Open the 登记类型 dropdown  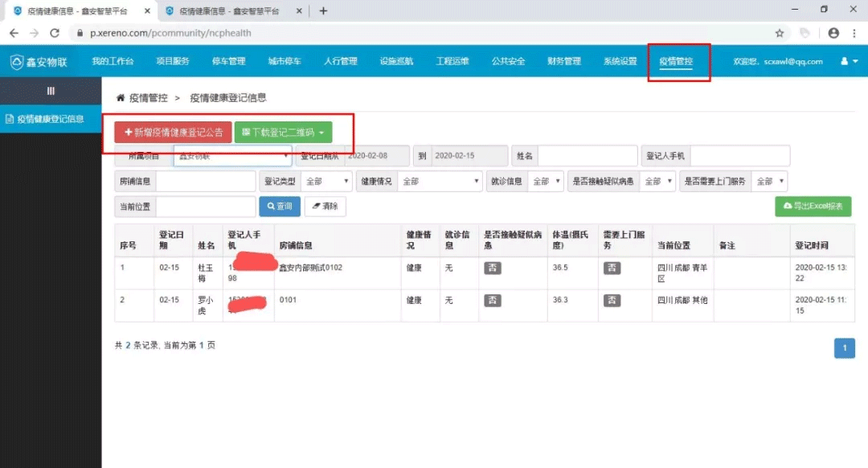click(x=328, y=182)
